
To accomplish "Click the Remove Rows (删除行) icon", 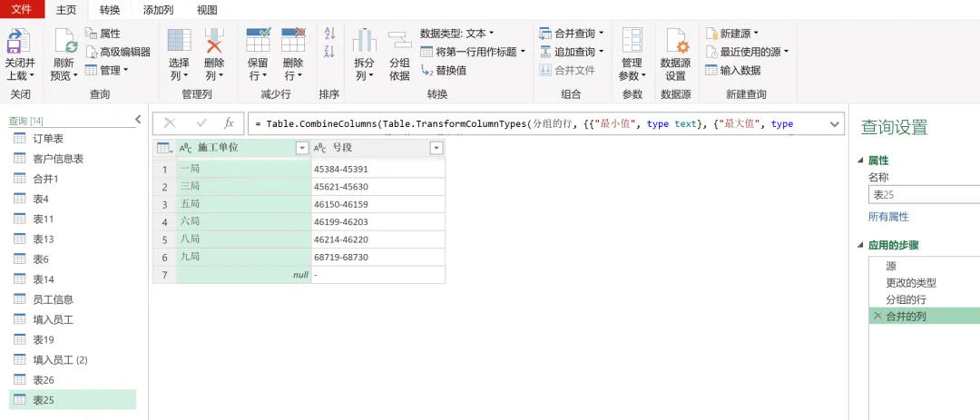I will 292,41.
